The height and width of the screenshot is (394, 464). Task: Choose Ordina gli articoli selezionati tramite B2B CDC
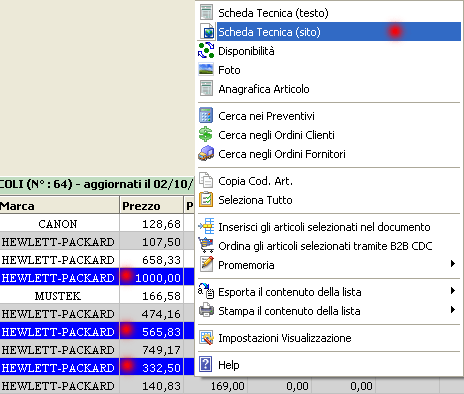[329, 245]
